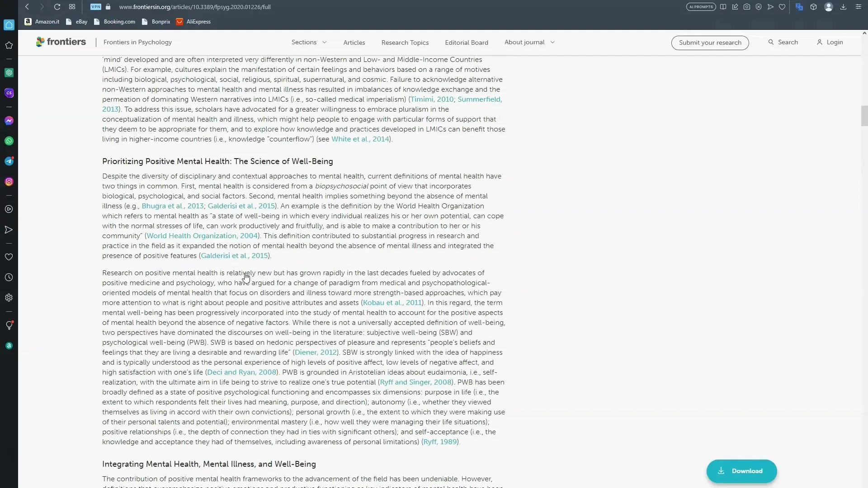
Task: Click the share icon in top toolbar
Action: click(x=770, y=7)
